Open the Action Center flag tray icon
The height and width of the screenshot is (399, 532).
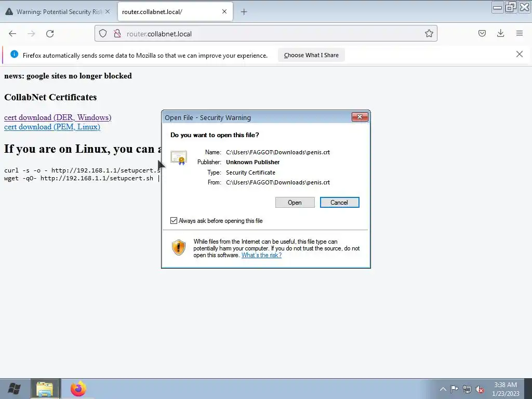point(454,389)
